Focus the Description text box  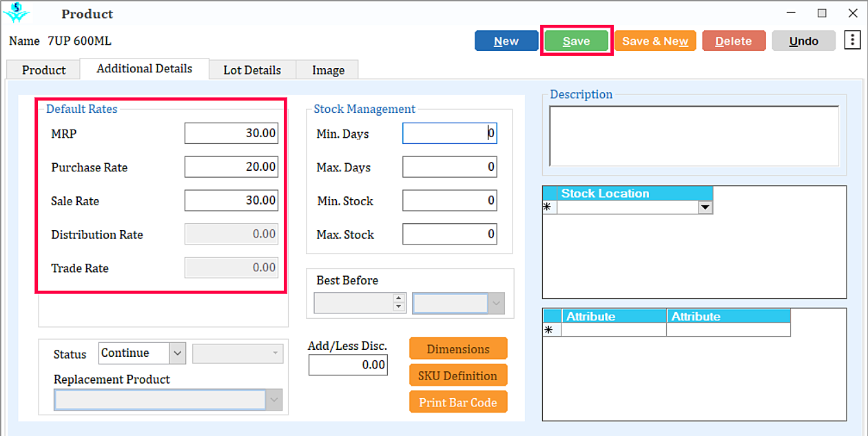point(694,136)
